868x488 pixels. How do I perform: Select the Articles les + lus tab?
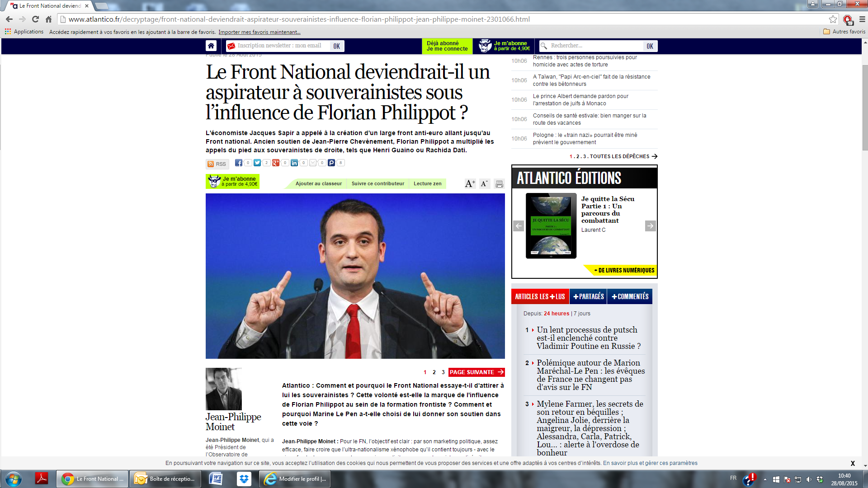(x=540, y=296)
